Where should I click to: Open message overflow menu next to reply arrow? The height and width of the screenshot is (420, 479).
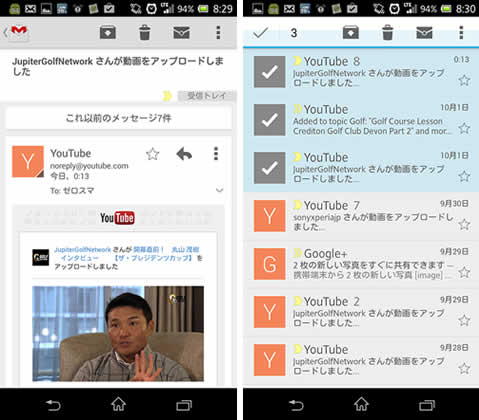pos(216,154)
